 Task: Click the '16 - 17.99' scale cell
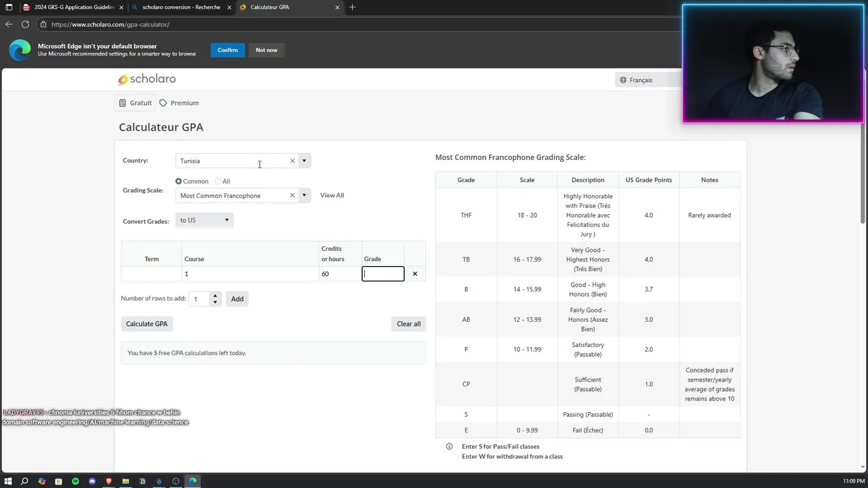527,260
